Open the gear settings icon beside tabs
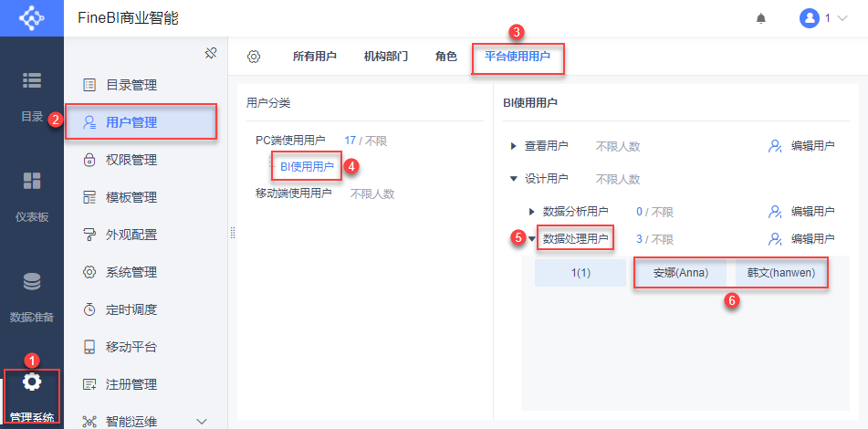 (x=254, y=57)
